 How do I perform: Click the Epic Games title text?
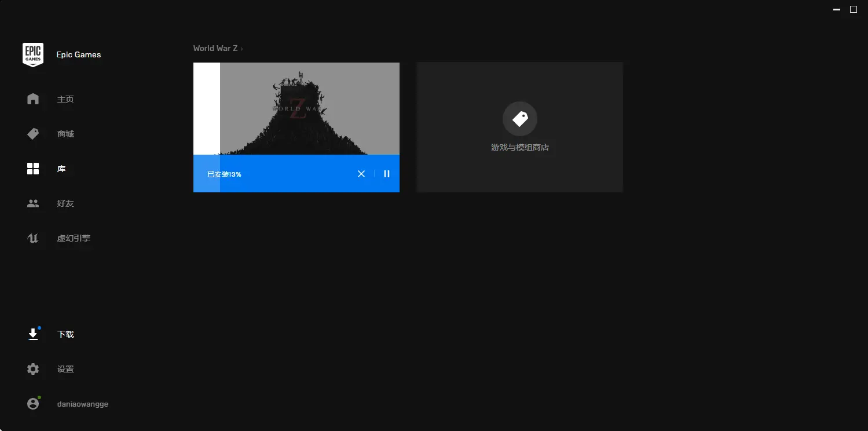click(x=79, y=54)
